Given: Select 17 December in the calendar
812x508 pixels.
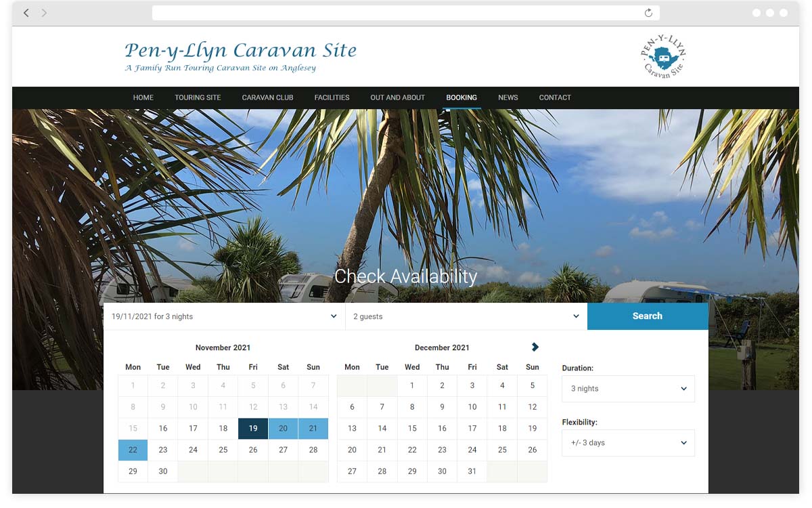Looking at the screenshot, I should tap(472, 429).
